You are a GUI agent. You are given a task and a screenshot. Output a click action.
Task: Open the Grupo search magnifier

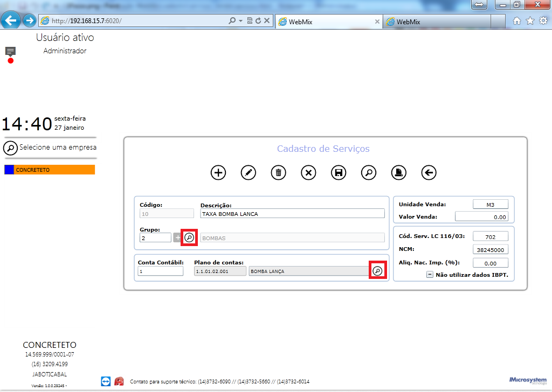189,237
